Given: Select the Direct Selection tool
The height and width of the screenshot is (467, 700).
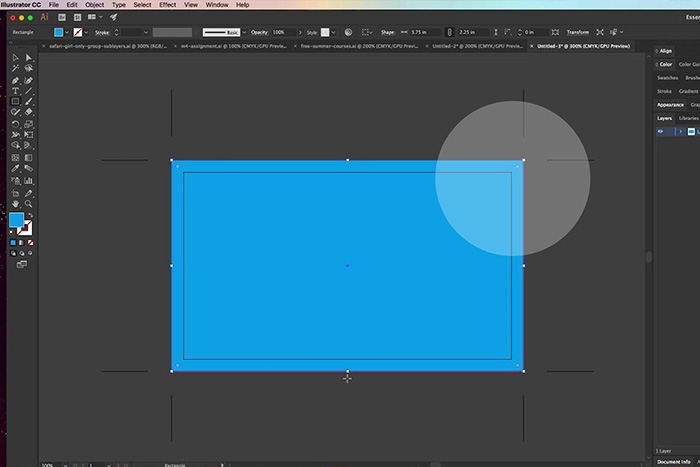Looking at the screenshot, I should pyautogui.click(x=29, y=58).
